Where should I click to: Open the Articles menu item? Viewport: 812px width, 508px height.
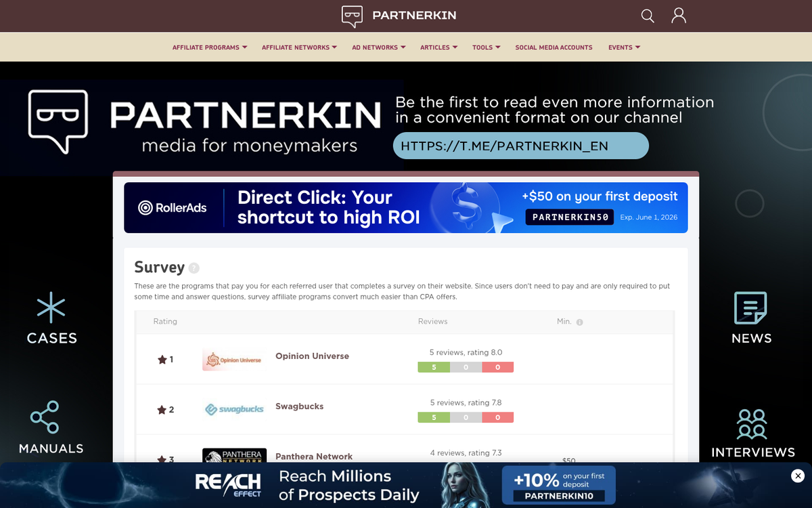coord(438,47)
